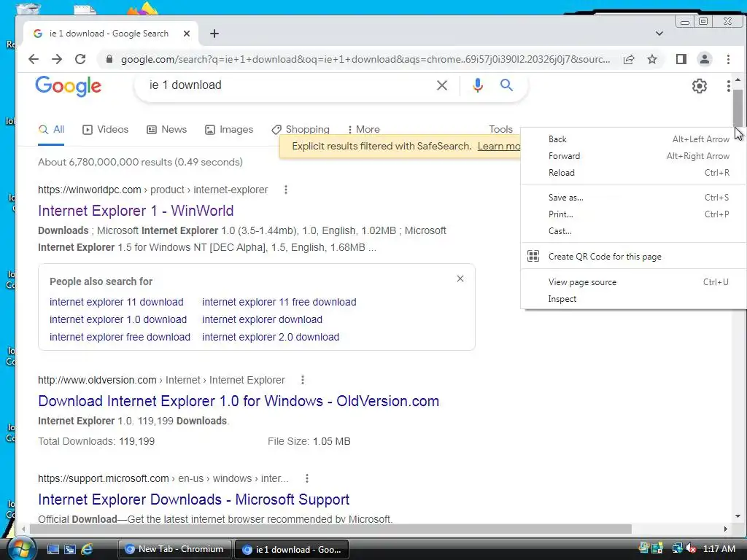The width and height of the screenshot is (747, 560).
Task: Click Show Desktop quick launch icon
Action: (x=53, y=550)
